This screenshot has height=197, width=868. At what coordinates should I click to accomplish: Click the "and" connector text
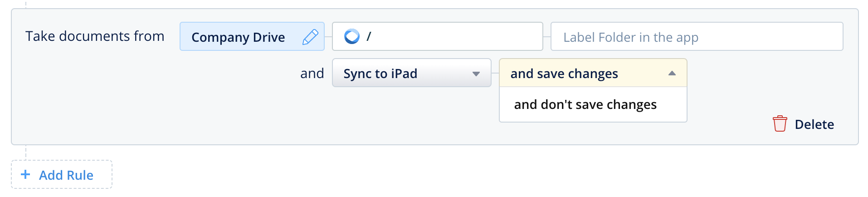point(312,74)
